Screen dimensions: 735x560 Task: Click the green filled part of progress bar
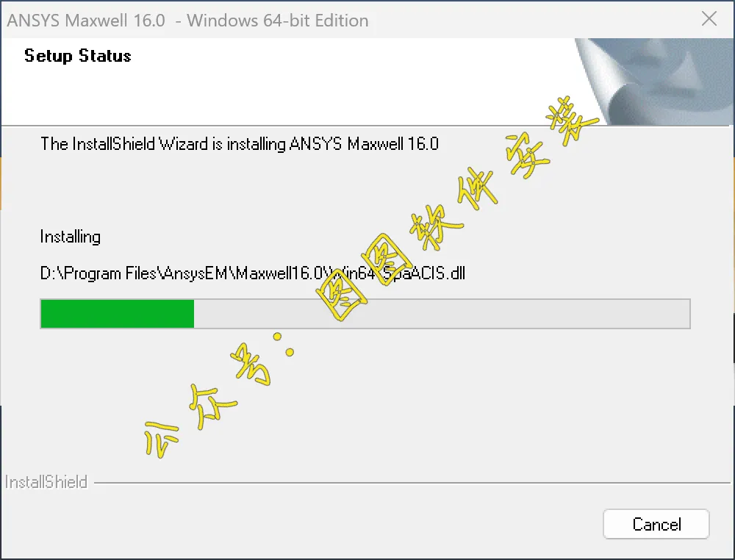coord(117,314)
